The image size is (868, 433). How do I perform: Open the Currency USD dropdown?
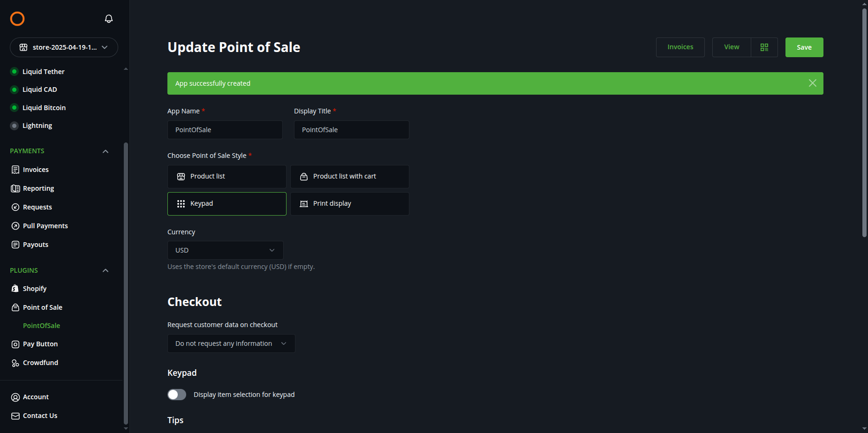point(226,250)
